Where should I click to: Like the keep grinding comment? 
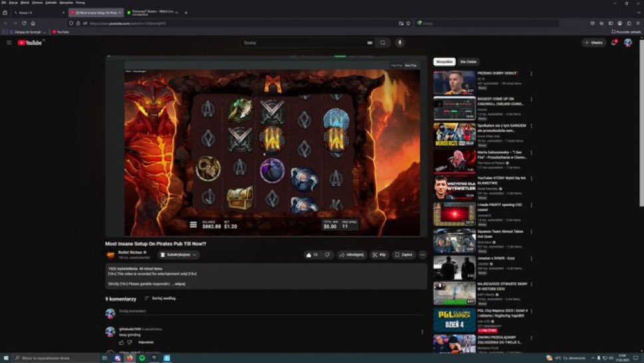pyautogui.click(x=121, y=342)
